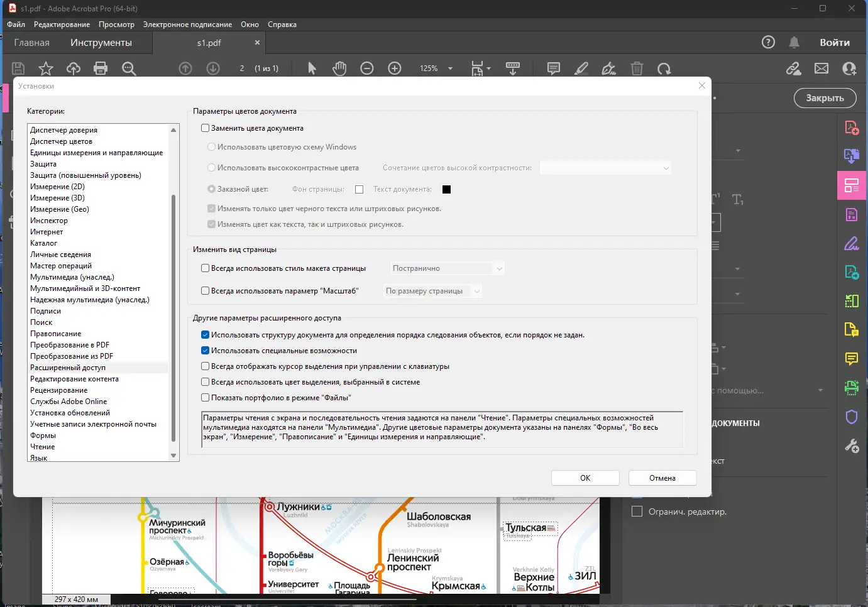Viewport: 868px width, 607px height.
Task: Open the 'Постранично' layout dropdown
Action: (447, 268)
